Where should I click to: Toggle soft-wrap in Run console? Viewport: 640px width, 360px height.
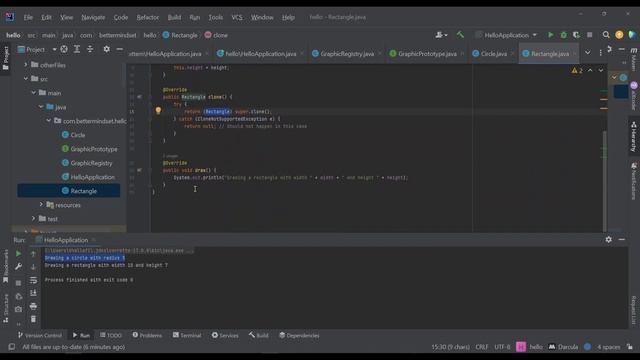pos(33,280)
